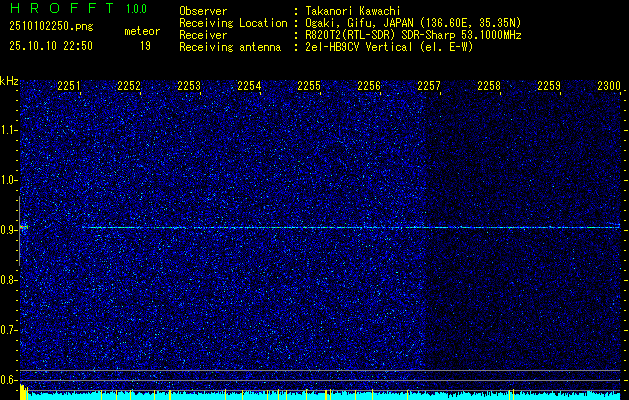
Task: Select file name 2510102250.png
Action: [x=51, y=27]
